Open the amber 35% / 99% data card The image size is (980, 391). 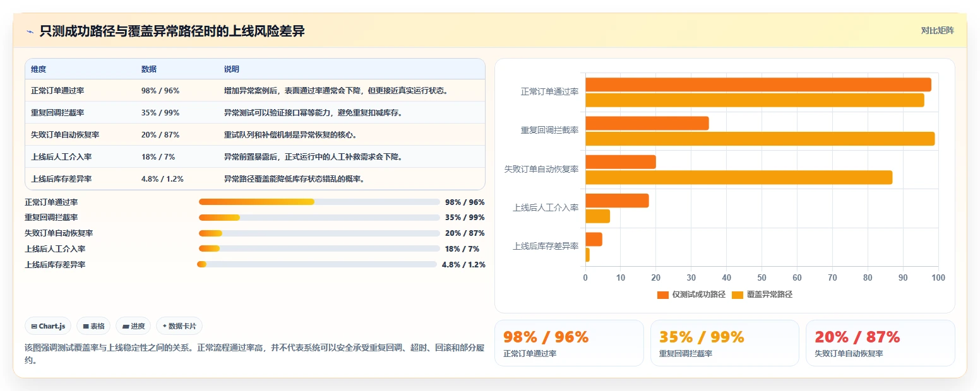pyautogui.click(x=725, y=343)
